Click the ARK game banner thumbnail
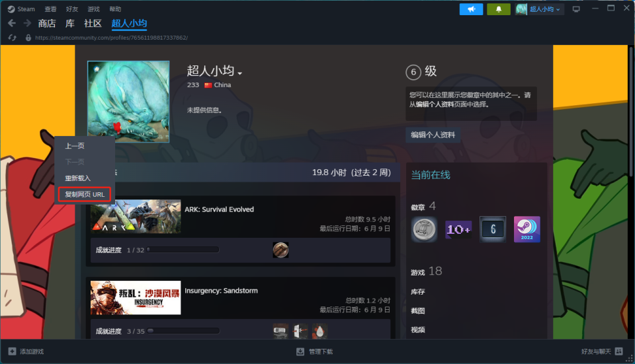 pos(136,217)
